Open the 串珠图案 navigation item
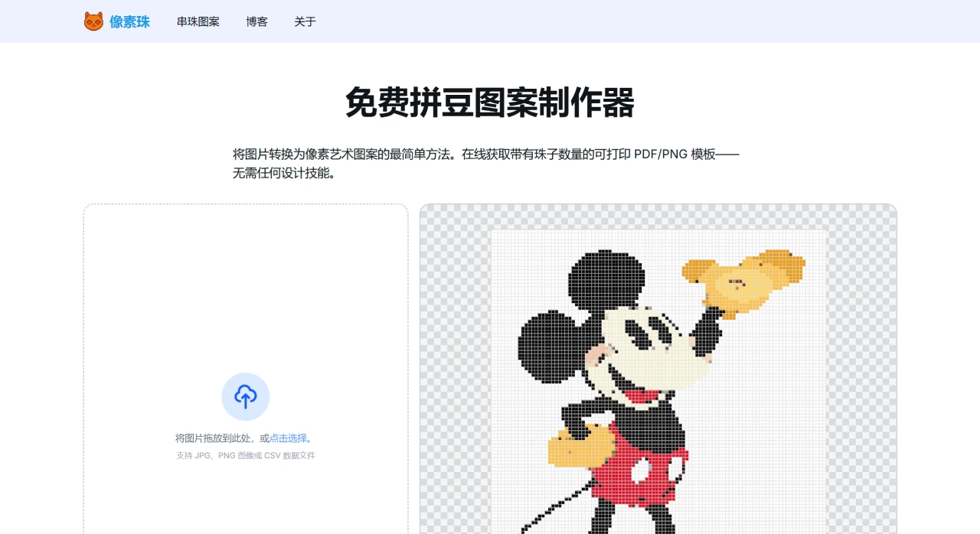This screenshot has width=980, height=534. 198,21
